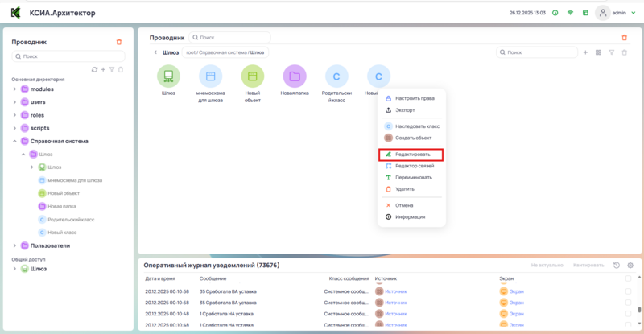Open the мнемосхема для шлюза item icon
Screen dimensions: 644x334
(211, 77)
